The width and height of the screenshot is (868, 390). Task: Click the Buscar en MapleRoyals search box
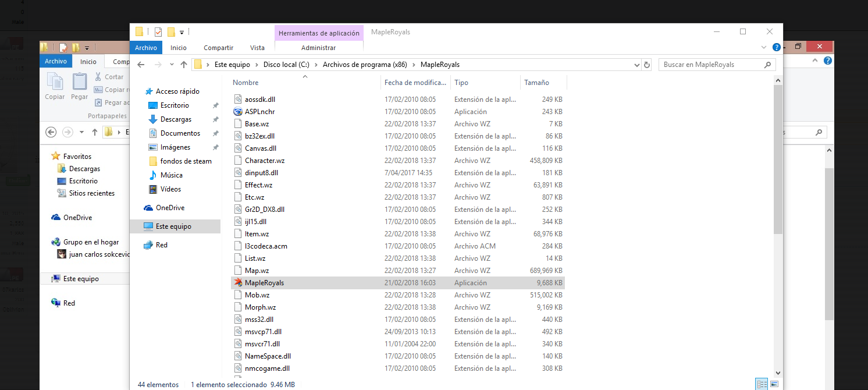(x=710, y=65)
